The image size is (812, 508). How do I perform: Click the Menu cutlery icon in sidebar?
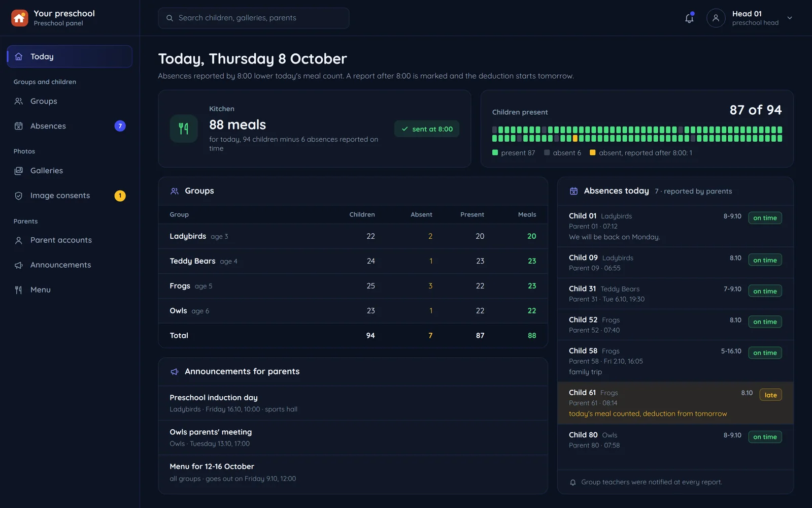[x=19, y=290]
